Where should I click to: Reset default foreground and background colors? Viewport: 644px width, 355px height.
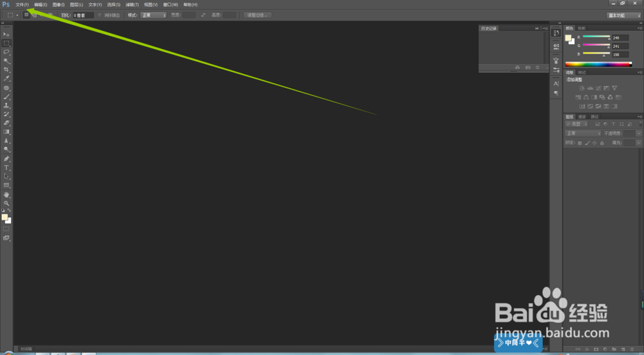pyautogui.click(x=3, y=210)
